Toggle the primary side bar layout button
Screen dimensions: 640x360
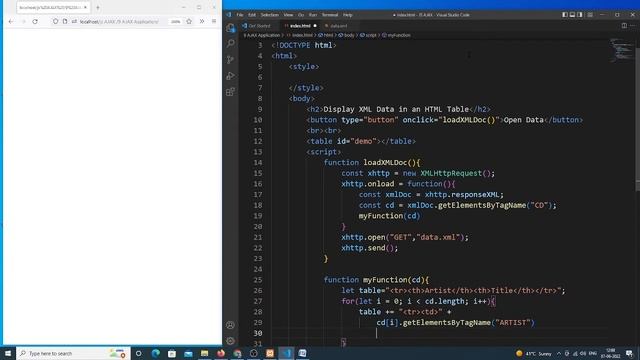coord(565,15)
